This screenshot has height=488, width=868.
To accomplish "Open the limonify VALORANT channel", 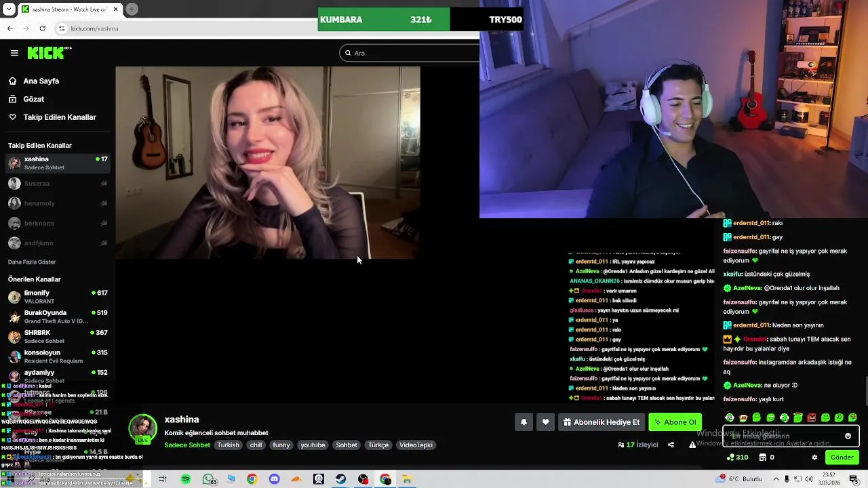I will (x=58, y=296).
